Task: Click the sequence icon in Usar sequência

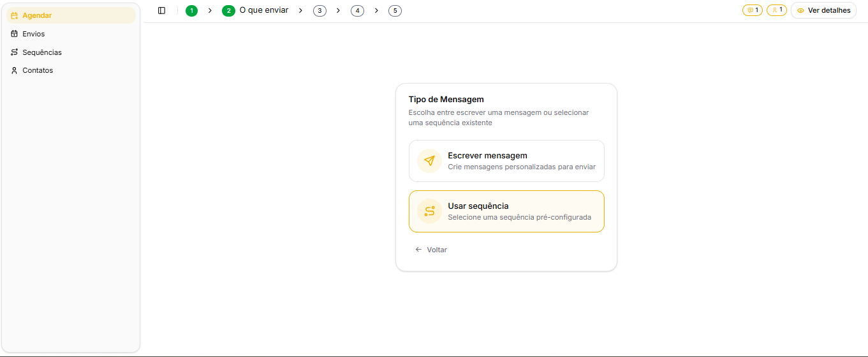Action: [x=429, y=211]
